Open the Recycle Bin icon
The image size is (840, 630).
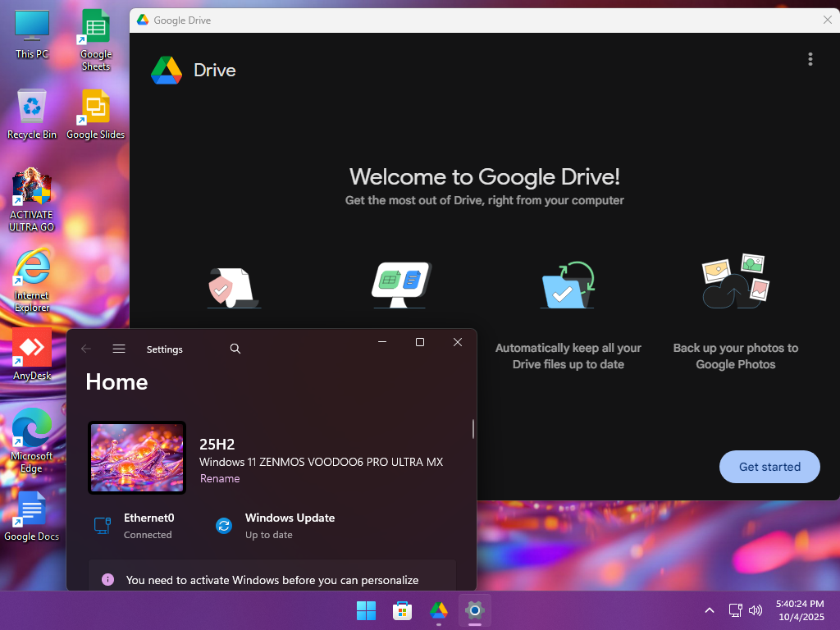pyautogui.click(x=32, y=114)
